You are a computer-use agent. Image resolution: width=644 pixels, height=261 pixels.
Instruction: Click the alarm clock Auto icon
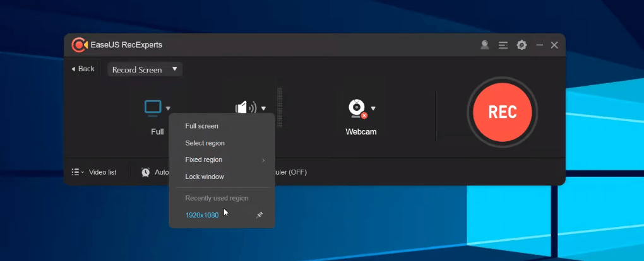coord(145,172)
